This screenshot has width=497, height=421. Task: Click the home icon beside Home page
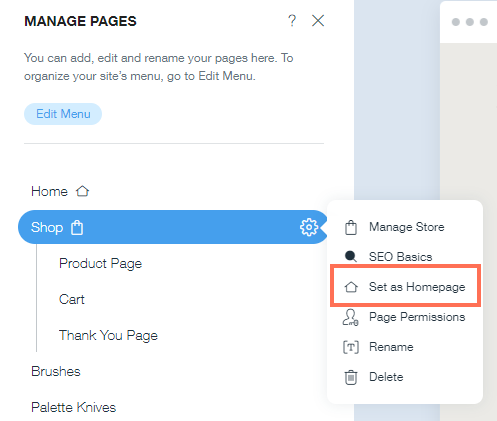coord(82,191)
